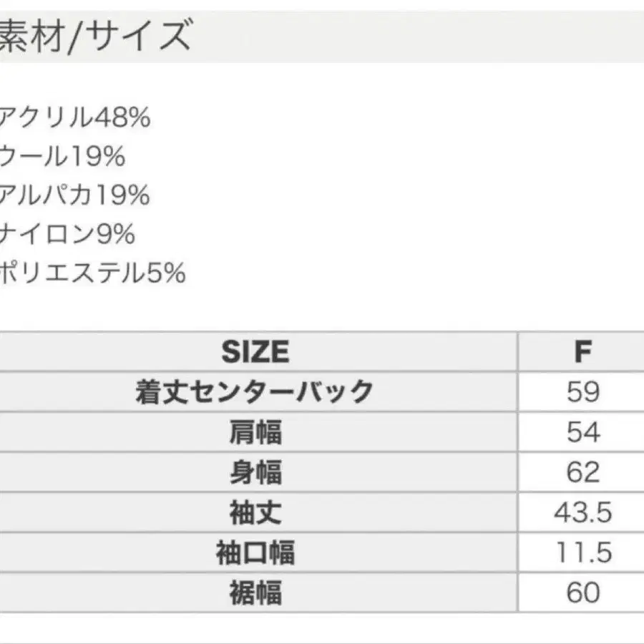The height and width of the screenshot is (644, 644).
Task: Click the ポリエステル5% material line
Action: [92, 273]
